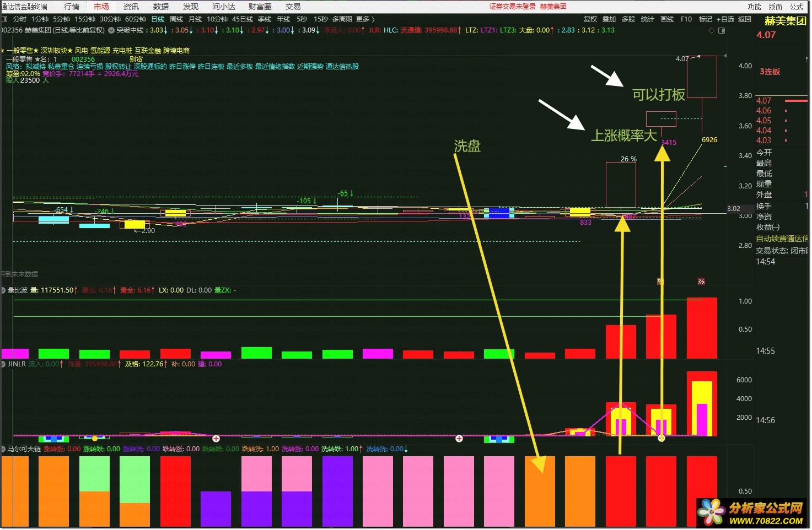Click the 深圳板块 tag
Viewport: 812px width, 530px height.
(x=54, y=51)
